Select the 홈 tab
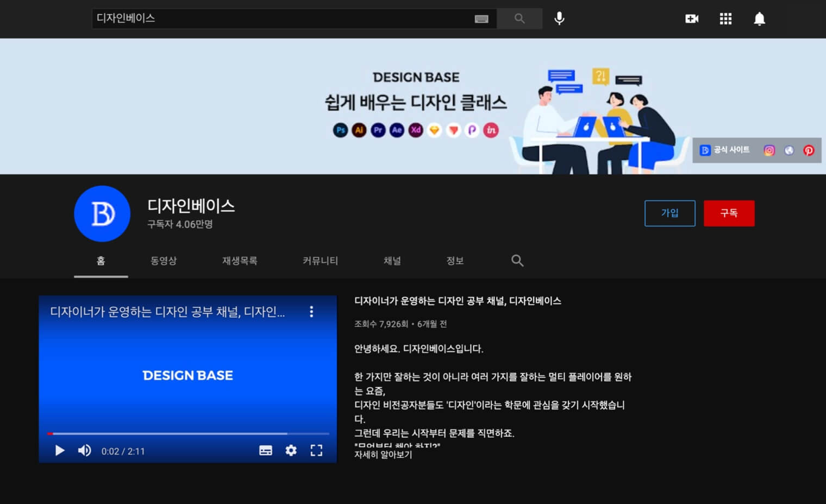The image size is (826, 504). 101,261
